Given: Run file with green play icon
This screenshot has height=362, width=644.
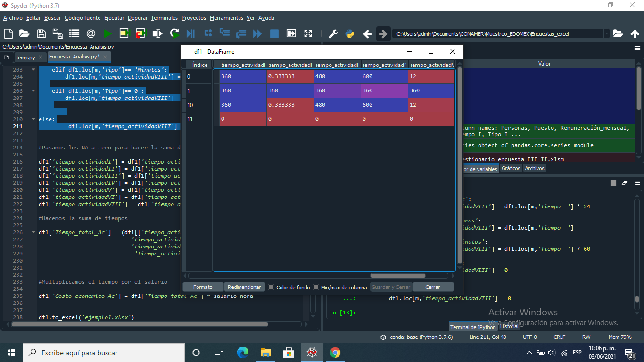Looking at the screenshot, I should (107, 33).
